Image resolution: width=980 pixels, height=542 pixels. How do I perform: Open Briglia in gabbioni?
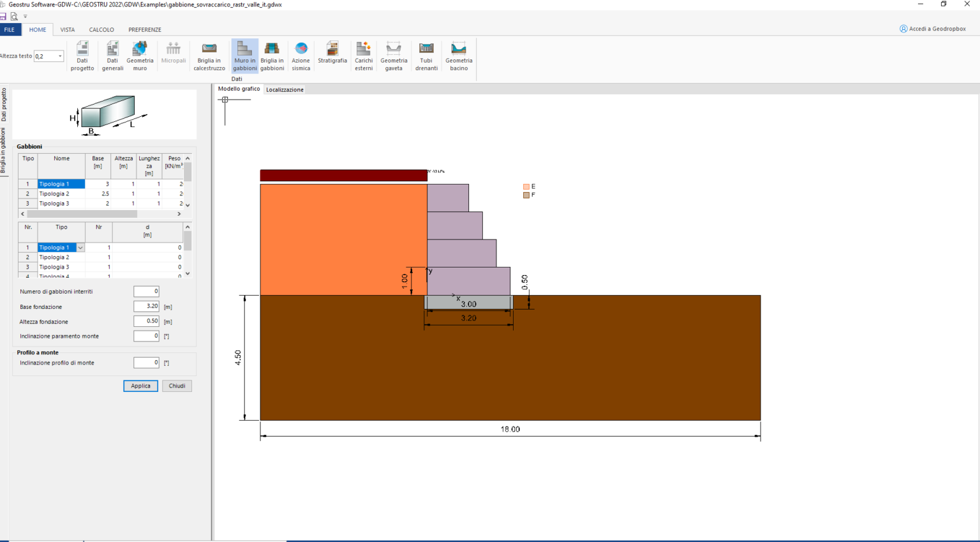pyautogui.click(x=272, y=56)
